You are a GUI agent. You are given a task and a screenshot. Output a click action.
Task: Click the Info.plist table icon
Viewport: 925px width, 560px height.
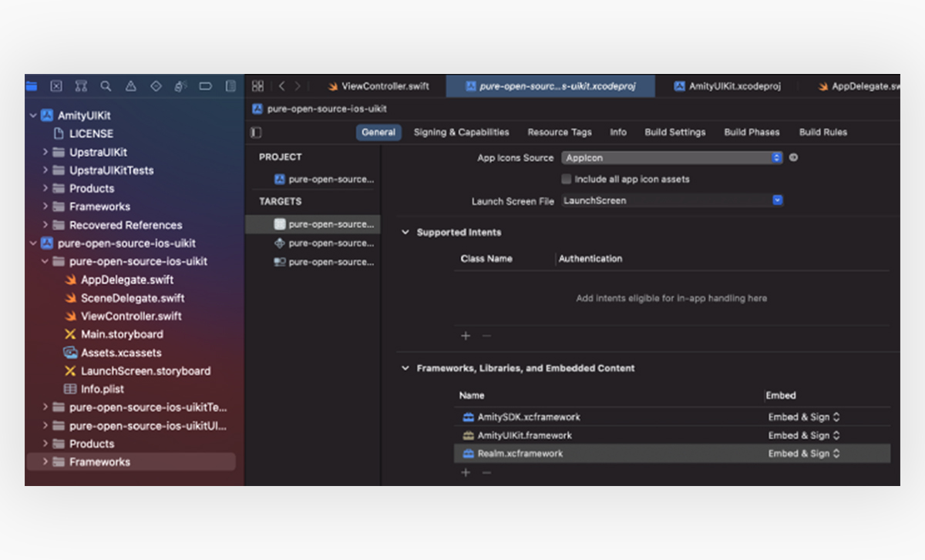click(x=69, y=389)
